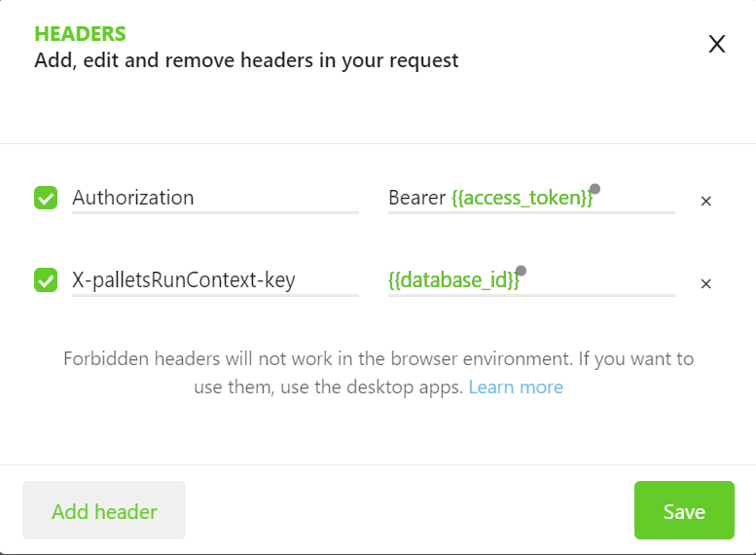Edit the X-palletsRunContext-key header name field
Screen dimensions: 756x555
tap(214, 281)
